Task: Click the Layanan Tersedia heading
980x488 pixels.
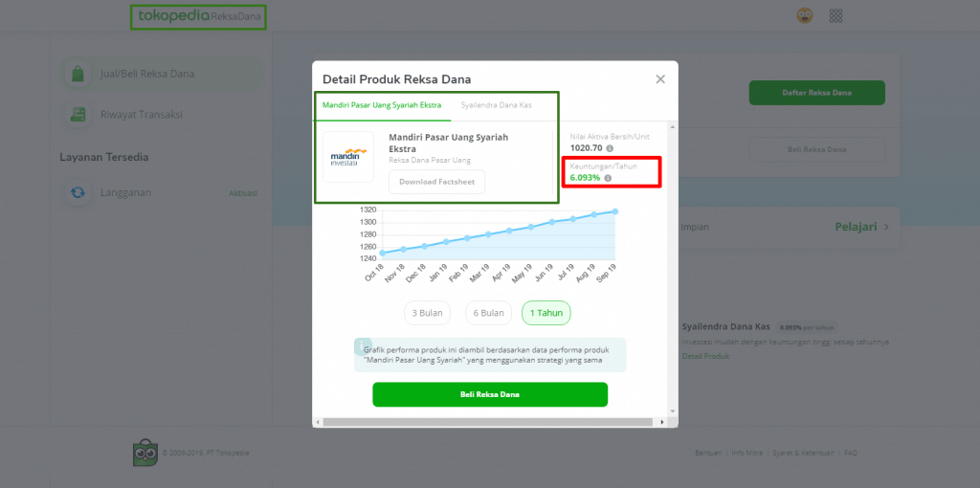Action: click(x=103, y=157)
